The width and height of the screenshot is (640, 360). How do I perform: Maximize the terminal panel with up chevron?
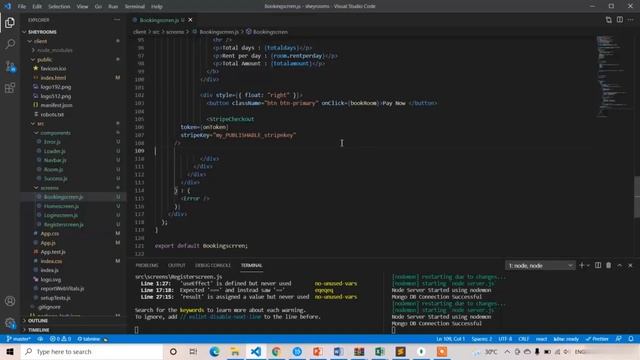coord(620,265)
